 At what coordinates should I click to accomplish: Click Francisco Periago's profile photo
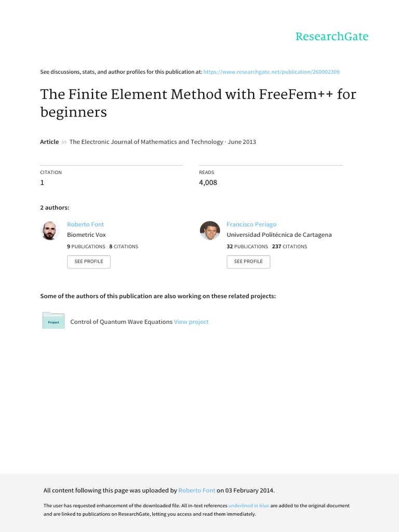210,231
